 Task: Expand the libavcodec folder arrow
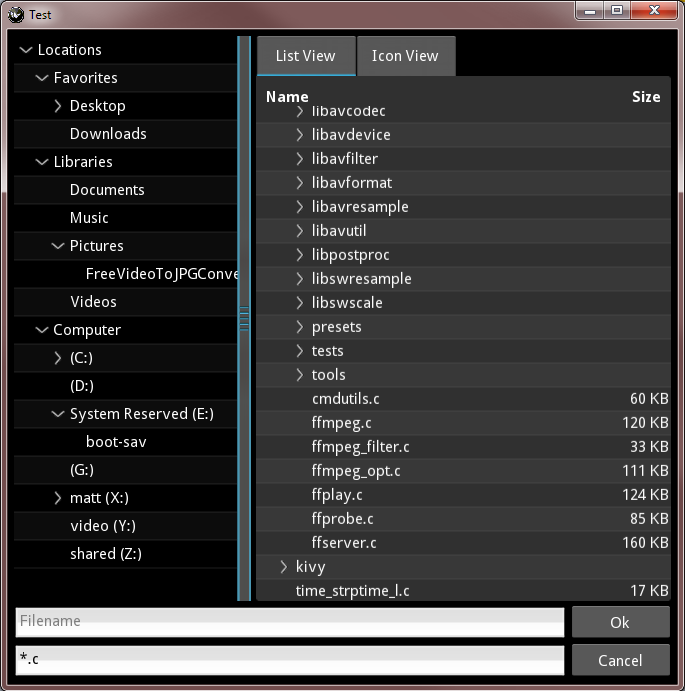click(x=300, y=111)
